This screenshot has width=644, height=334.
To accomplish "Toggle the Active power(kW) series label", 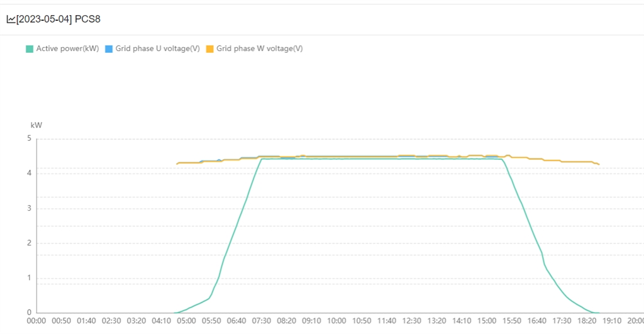I will (x=67, y=48).
